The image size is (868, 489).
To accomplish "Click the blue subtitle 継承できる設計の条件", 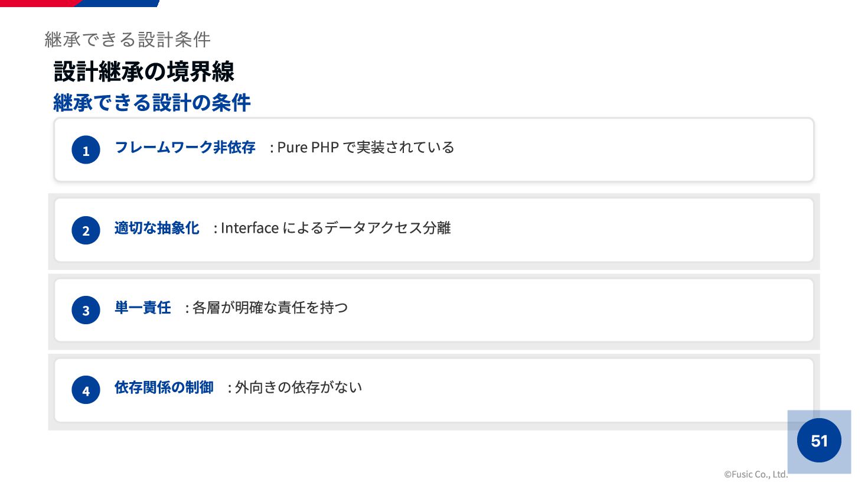I will point(152,103).
